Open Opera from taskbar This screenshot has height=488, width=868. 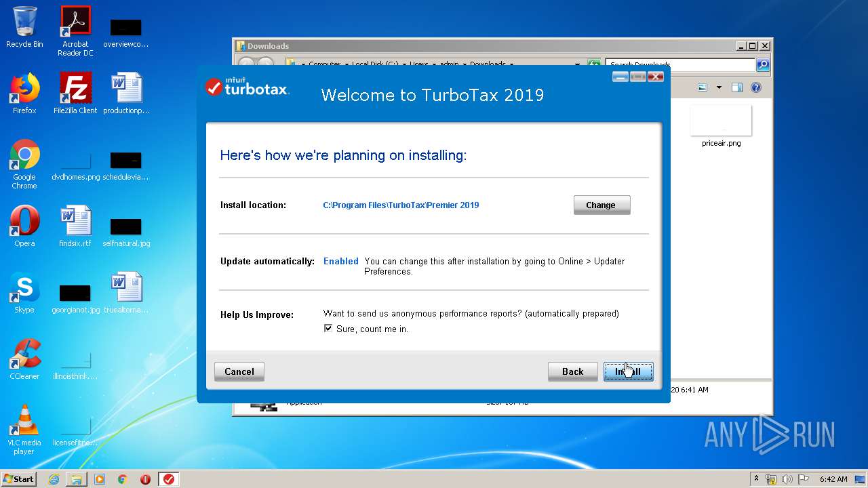[x=145, y=479]
